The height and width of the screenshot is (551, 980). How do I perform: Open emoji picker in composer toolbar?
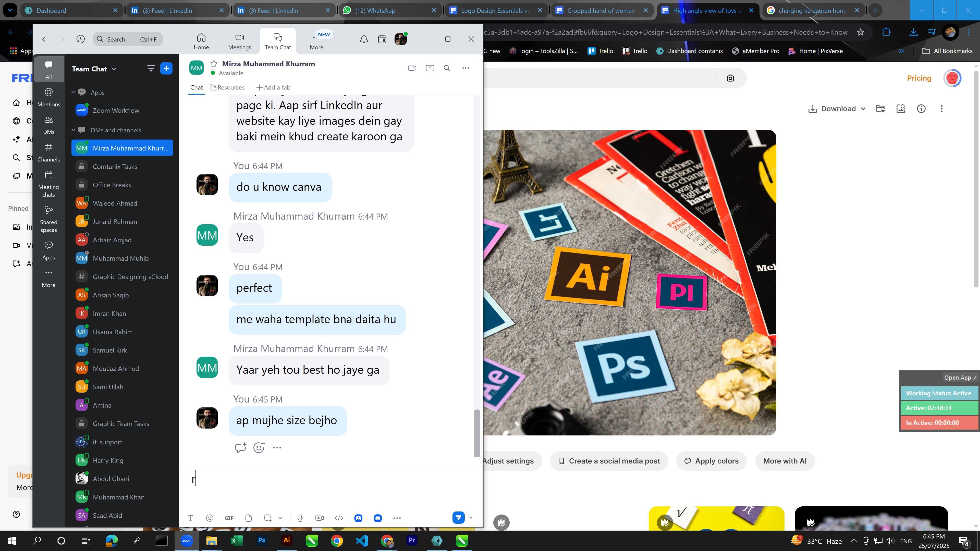tap(210, 518)
